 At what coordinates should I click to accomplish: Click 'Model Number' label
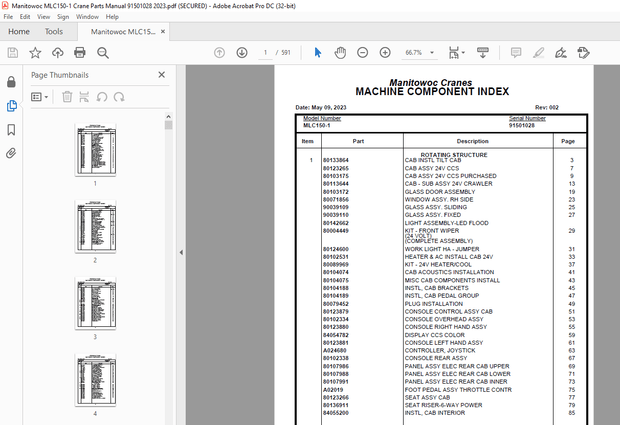pyautogui.click(x=322, y=118)
